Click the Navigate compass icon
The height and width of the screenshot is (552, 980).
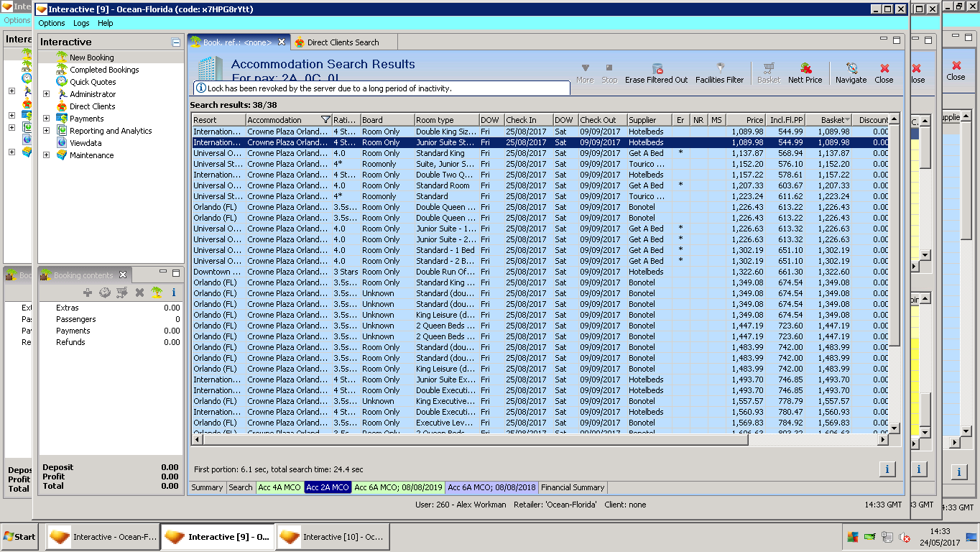[x=851, y=68]
